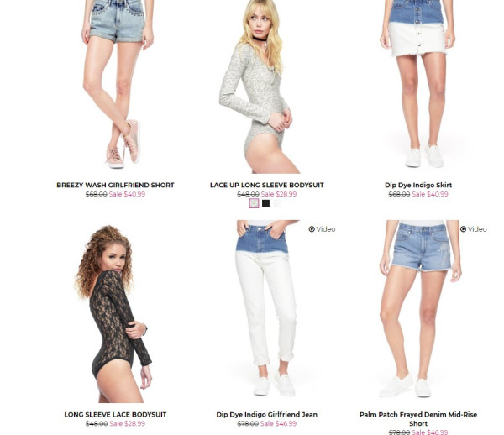Select the heather grey swatch with pink border
This screenshot has height=435, width=504.
click(254, 203)
